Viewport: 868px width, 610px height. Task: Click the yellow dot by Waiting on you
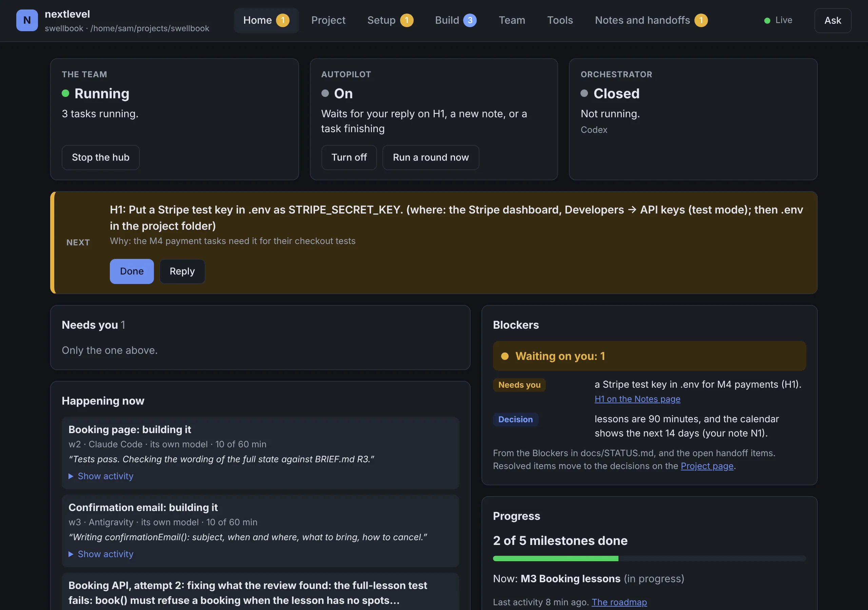click(x=505, y=356)
